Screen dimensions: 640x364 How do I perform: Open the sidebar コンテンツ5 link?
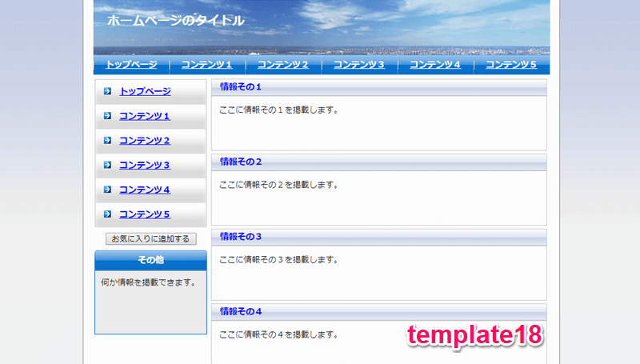pos(145,214)
